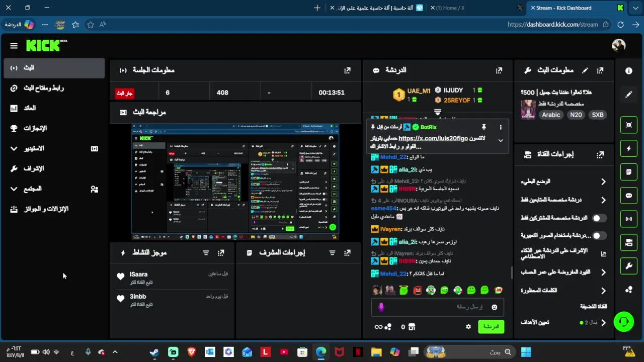The image size is (644, 362).
Task: Click the wrench icon in right toolbar
Action: tap(629, 266)
